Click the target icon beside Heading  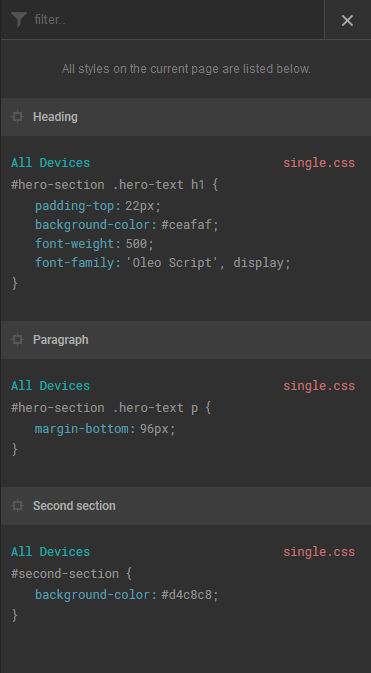17,117
